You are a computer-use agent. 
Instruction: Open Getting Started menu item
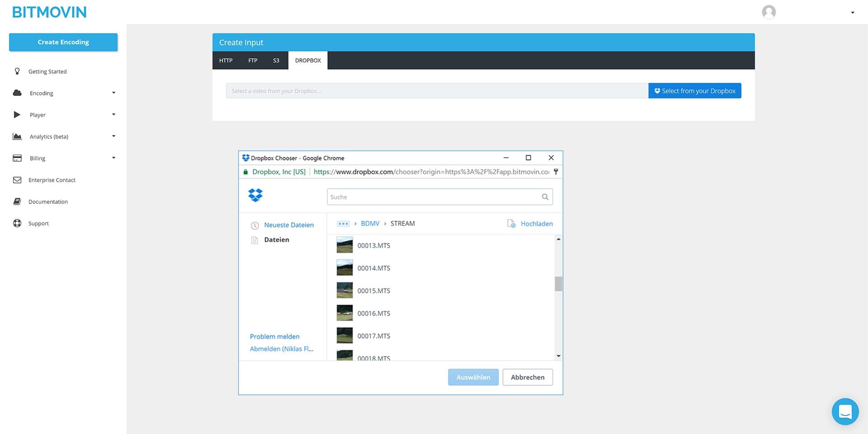click(47, 71)
